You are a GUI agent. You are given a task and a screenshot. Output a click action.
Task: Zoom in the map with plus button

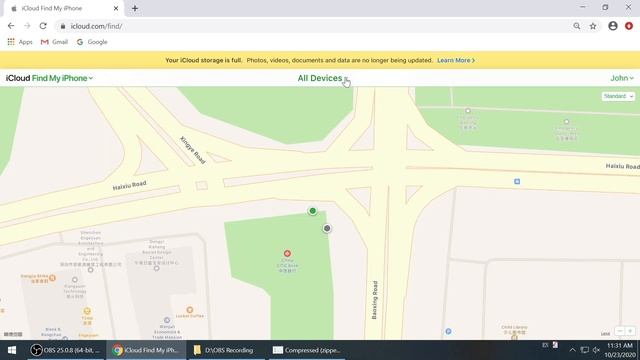pyautogui.click(x=630, y=331)
